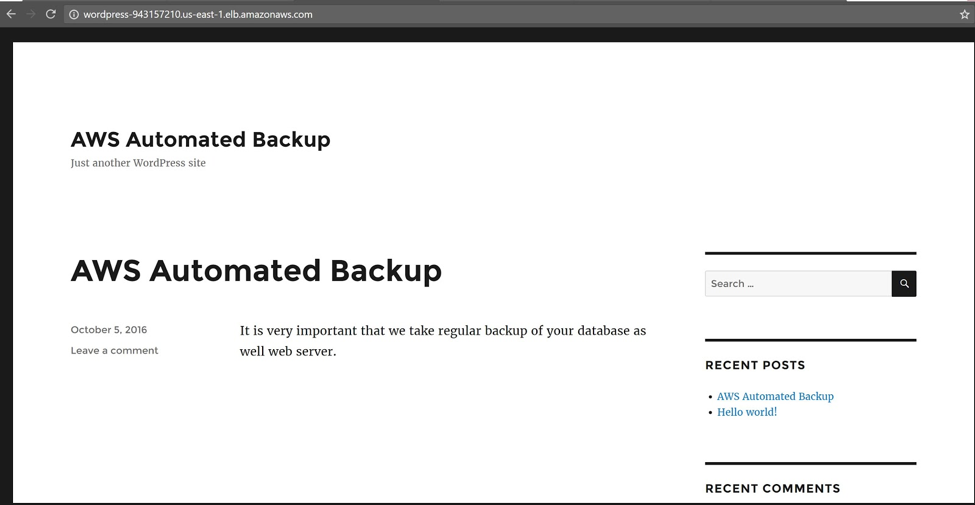This screenshot has height=505, width=975.
Task: Open the site title link in the header
Action: click(200, 139)
